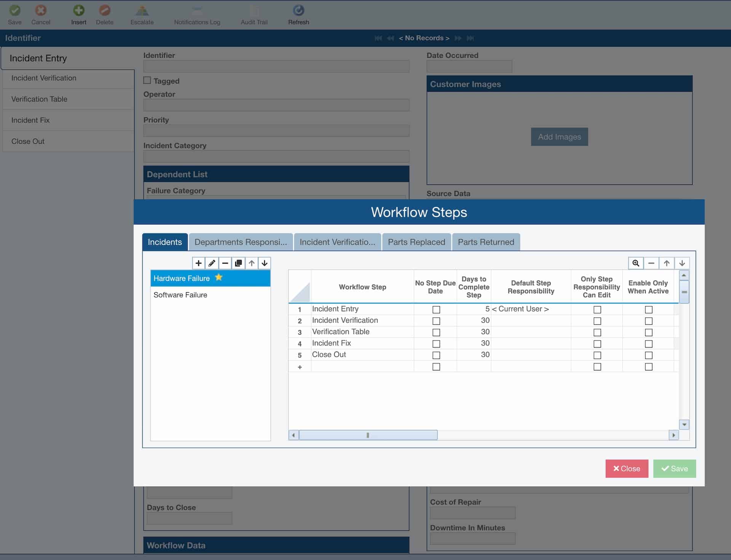
Task: Switch to the Parts Replaced tab
Action: point(416,242)
